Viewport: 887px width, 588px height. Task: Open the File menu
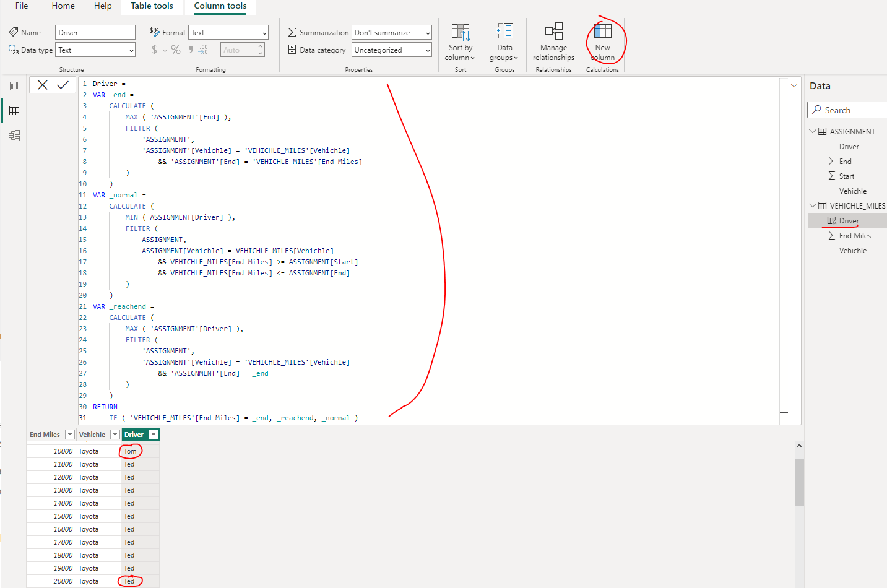point(22,6)
